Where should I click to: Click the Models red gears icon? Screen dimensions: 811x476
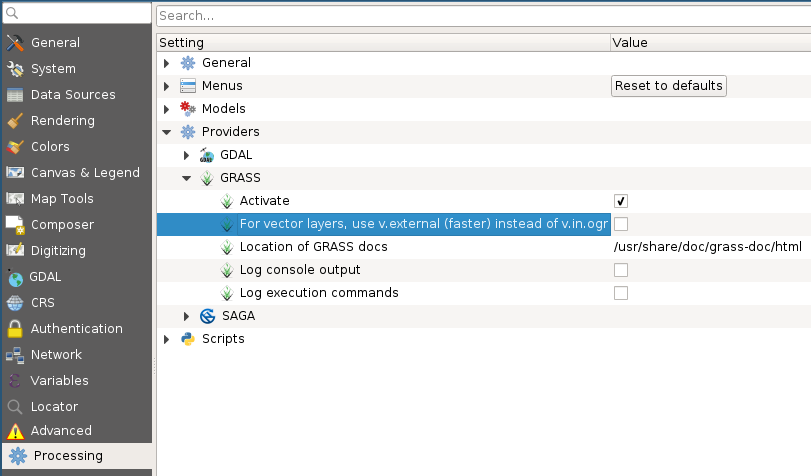point(188,109)
